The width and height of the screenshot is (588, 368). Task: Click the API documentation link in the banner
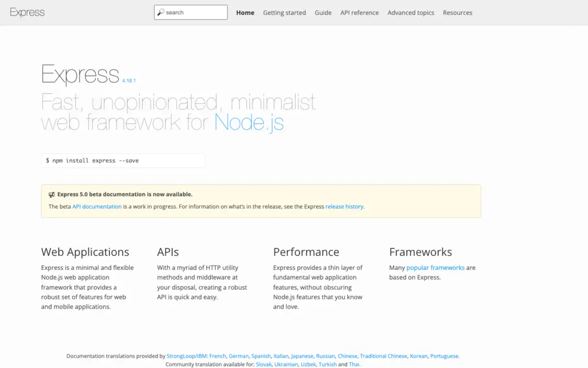click(97, 206)
